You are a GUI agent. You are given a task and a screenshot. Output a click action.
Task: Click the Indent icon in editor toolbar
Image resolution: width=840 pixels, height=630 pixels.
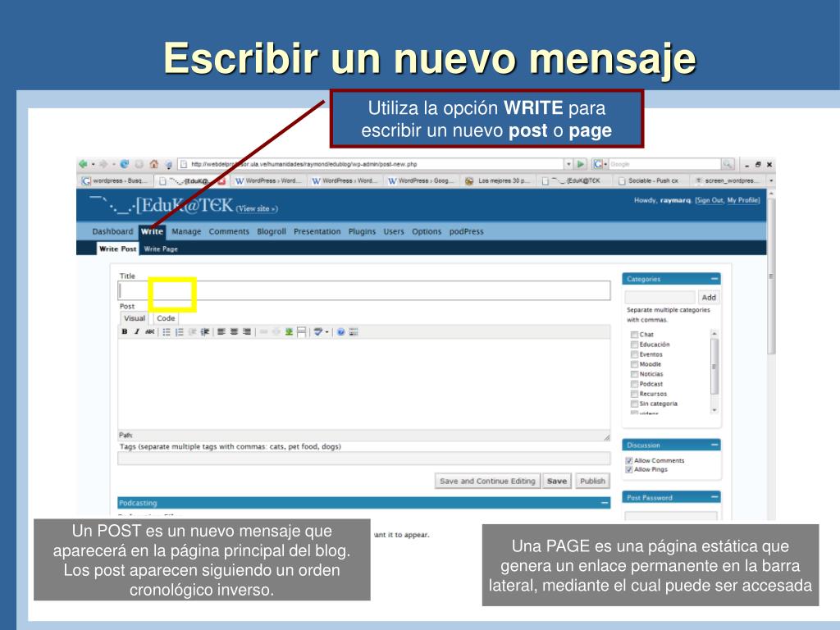pyautogui.click(x=204, y=332)
